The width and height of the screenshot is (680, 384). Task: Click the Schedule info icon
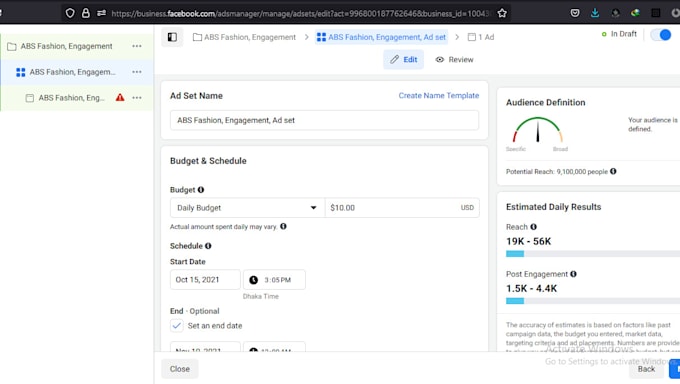pos(208,246)
